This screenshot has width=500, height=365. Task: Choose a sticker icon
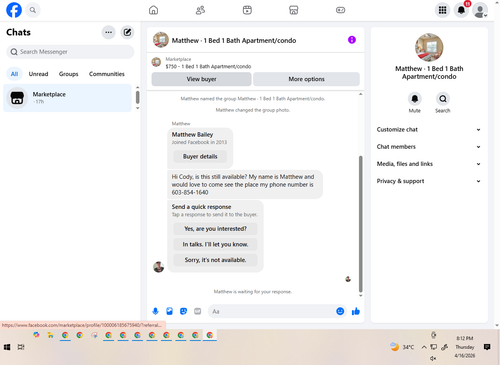[x=183, y=311]
